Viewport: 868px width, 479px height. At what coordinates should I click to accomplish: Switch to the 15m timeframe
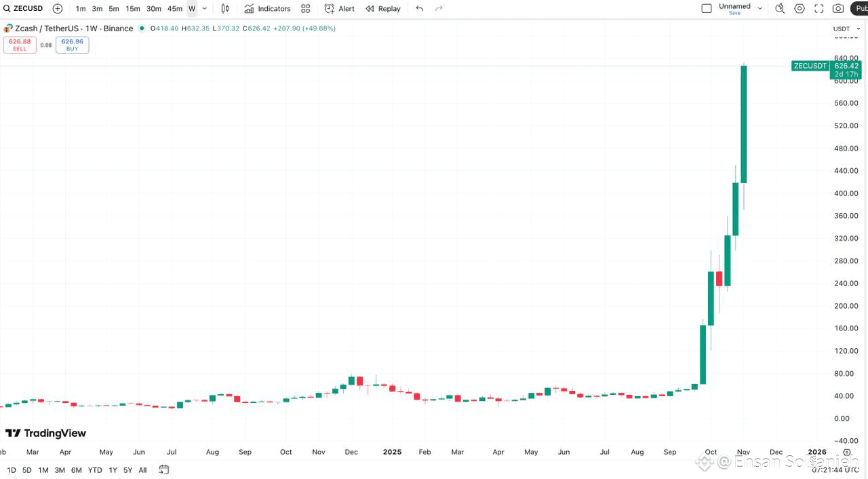click(x=133, y=9)
